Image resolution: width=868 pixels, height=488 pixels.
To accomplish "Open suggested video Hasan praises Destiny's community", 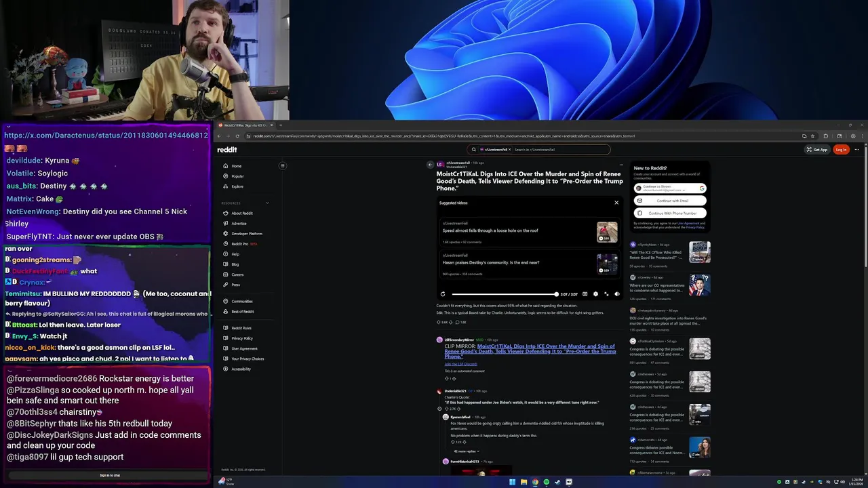I will click(x=530, y=264).
